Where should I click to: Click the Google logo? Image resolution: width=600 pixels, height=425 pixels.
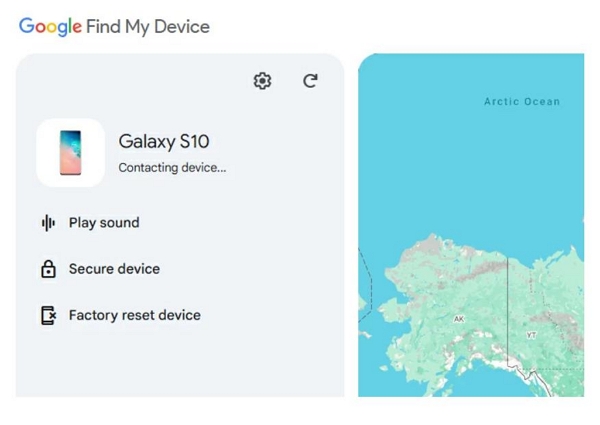point(49,27)
